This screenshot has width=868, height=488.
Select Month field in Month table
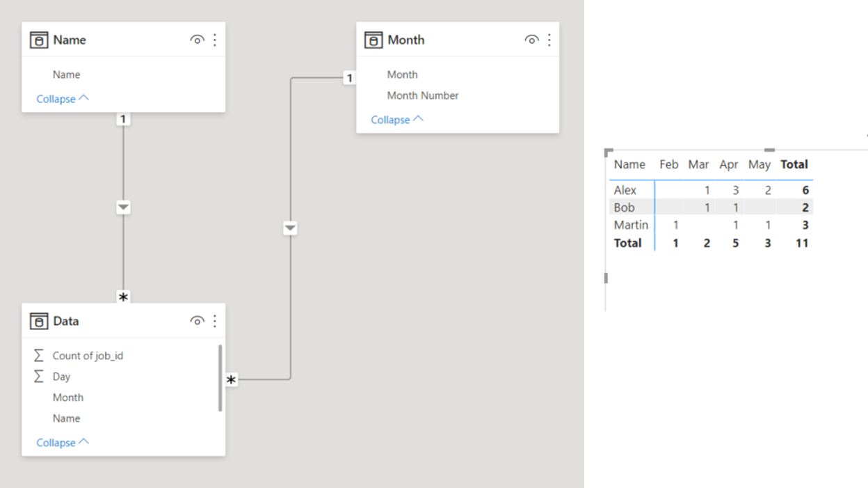click(402, 74)
